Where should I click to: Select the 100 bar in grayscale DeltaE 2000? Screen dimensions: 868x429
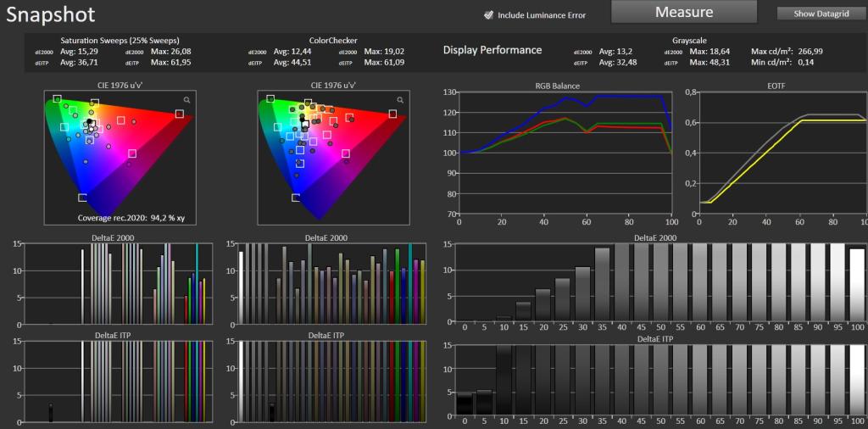(x=856, y=285)
